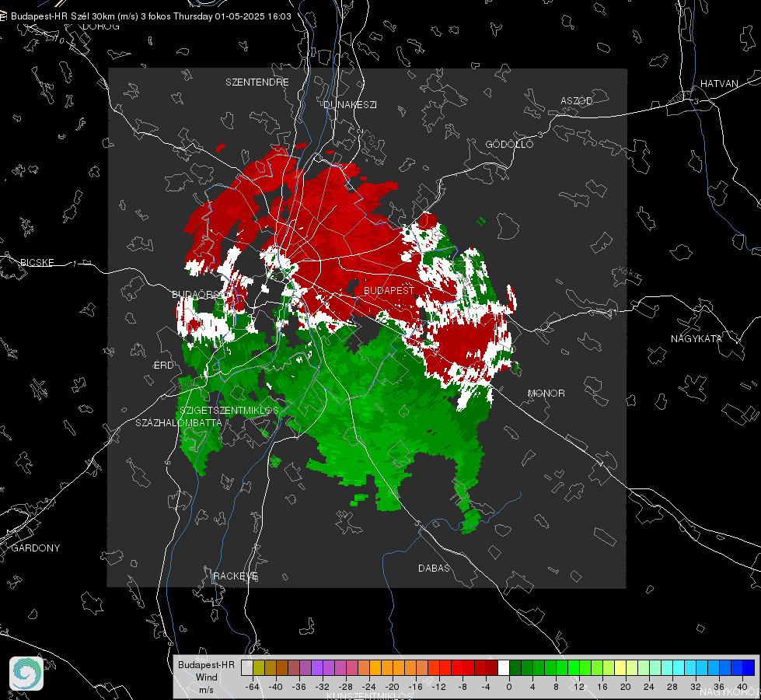Click the SZIGETSZENTMIKLÓS town label

click(229, 411)
